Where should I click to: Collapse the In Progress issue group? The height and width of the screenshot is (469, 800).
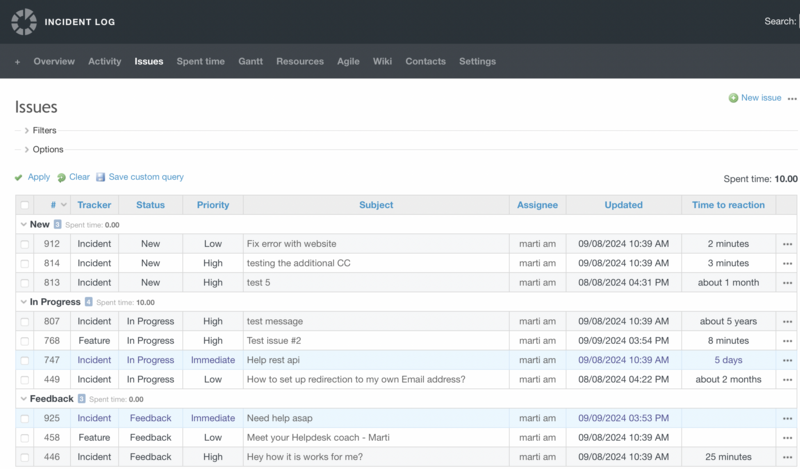23,302
